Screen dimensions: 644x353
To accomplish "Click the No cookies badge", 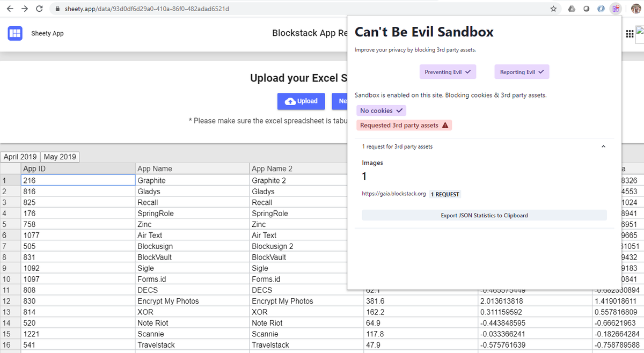I will [x=381, y=111].
